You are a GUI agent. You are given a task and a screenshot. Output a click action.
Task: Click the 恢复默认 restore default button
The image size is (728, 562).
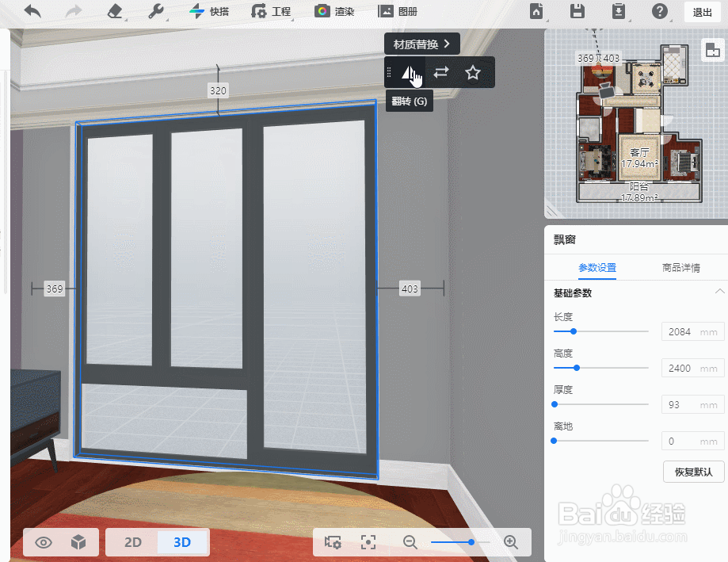click(x=694, y=472)
